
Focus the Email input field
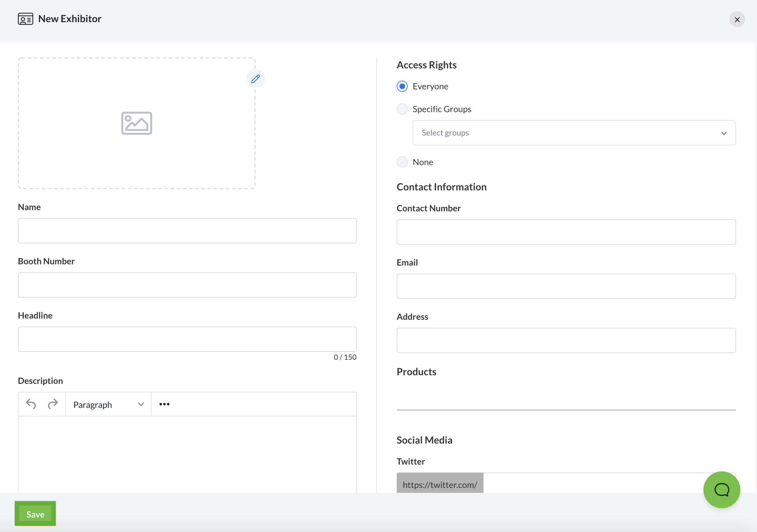566,286
